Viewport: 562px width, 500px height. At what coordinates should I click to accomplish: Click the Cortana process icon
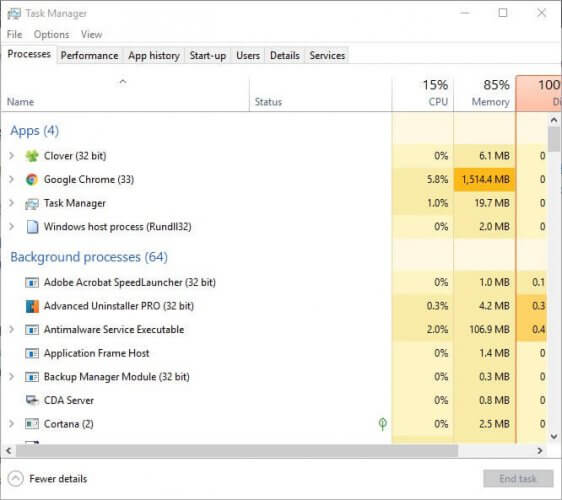coord(32,424)
